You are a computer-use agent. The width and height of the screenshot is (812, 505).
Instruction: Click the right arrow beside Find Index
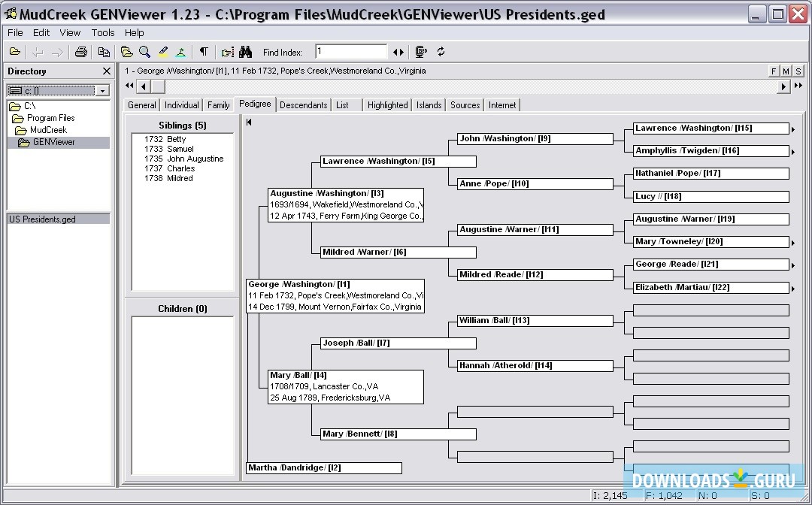(401, 53)
